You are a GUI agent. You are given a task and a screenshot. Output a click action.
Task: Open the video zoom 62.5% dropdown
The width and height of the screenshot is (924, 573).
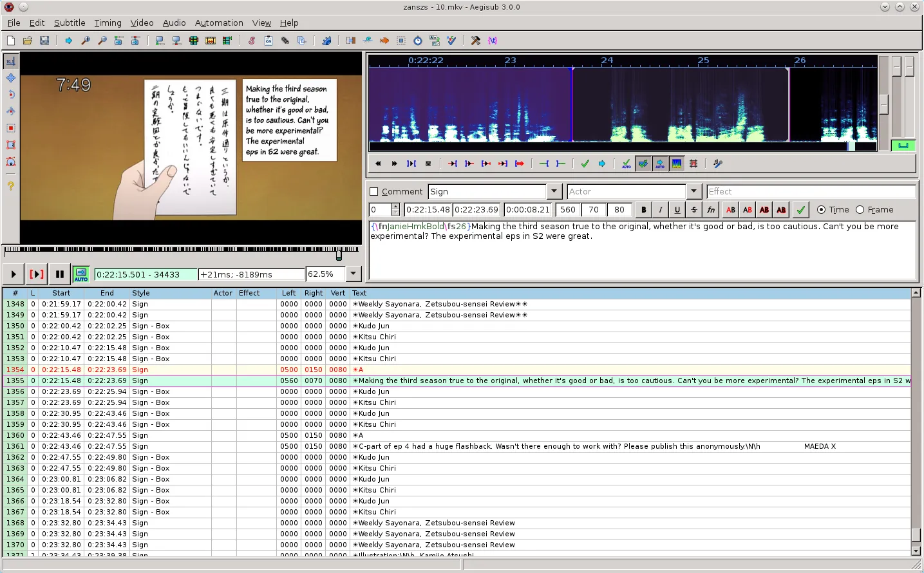tap(353, 274)
